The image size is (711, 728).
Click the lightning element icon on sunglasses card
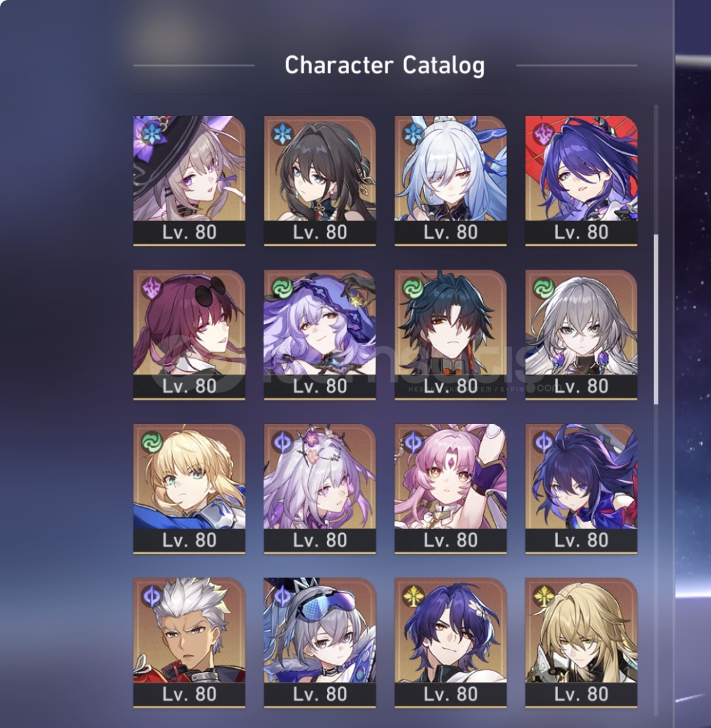[x=151, y=288]
